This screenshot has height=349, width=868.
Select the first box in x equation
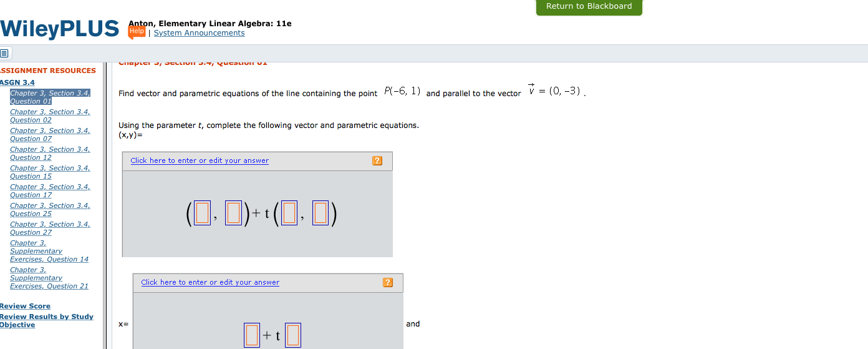click(x=251, y=335)
